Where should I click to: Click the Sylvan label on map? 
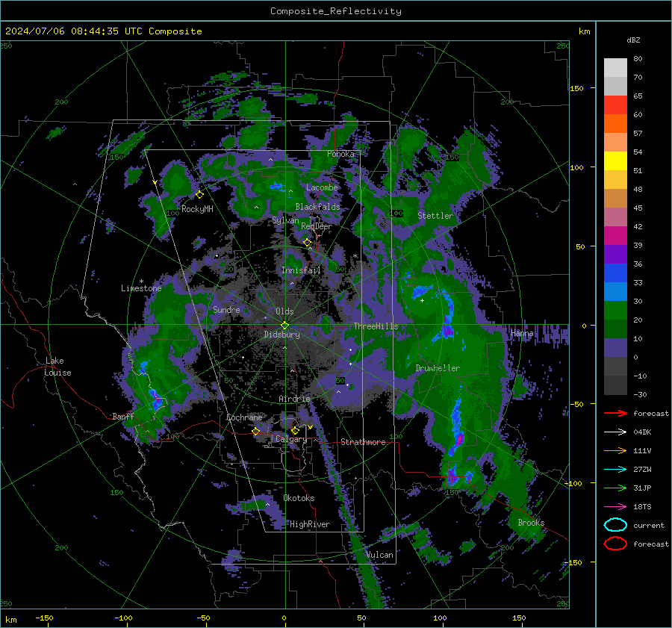tap(285, 220)
